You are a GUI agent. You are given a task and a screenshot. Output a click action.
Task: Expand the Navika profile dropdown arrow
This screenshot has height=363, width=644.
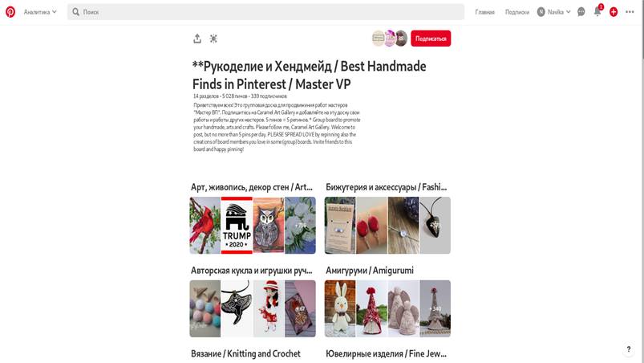(569, 12)
